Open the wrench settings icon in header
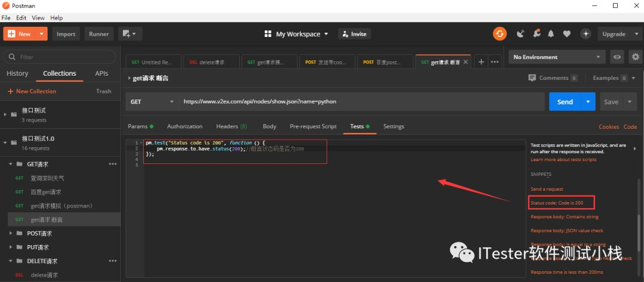This screenshot has height=282, width=644. point(537,33)
